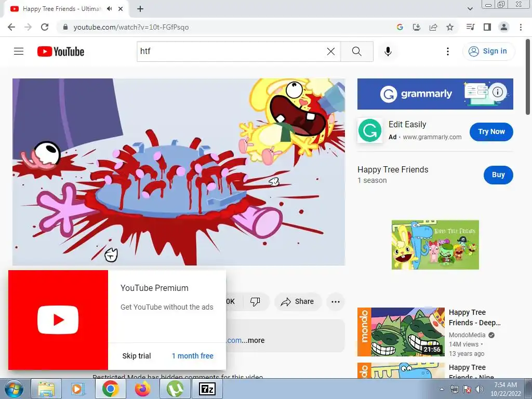The height and width of the screenshot is (399, 532).
Task: Open the Action Center flag icon
Action: click(467, 389)
